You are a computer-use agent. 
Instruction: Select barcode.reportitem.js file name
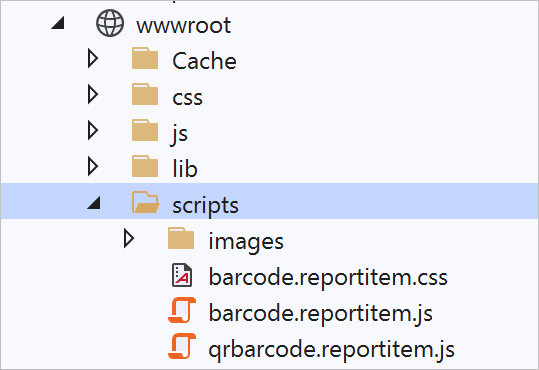pos(321,313)
